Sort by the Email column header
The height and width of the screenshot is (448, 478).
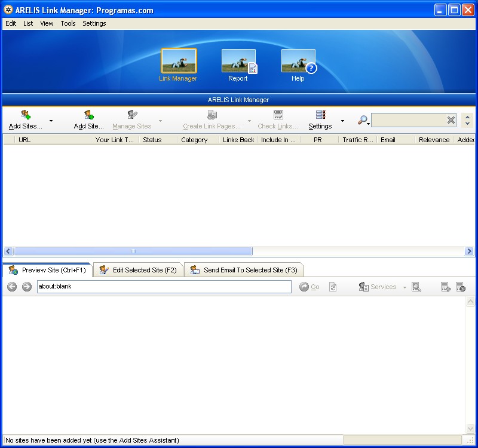[x=396, y=140]
